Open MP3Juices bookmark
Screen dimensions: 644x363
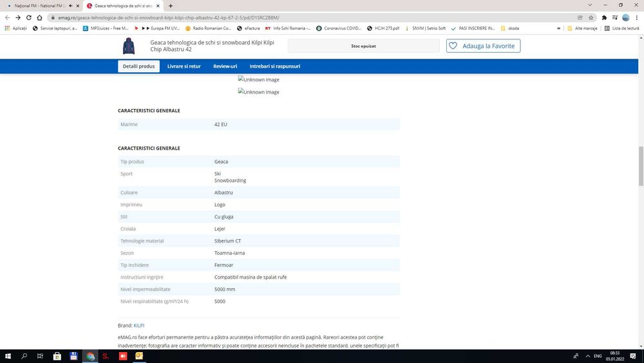pyautogui.click(x=106, y=28)
